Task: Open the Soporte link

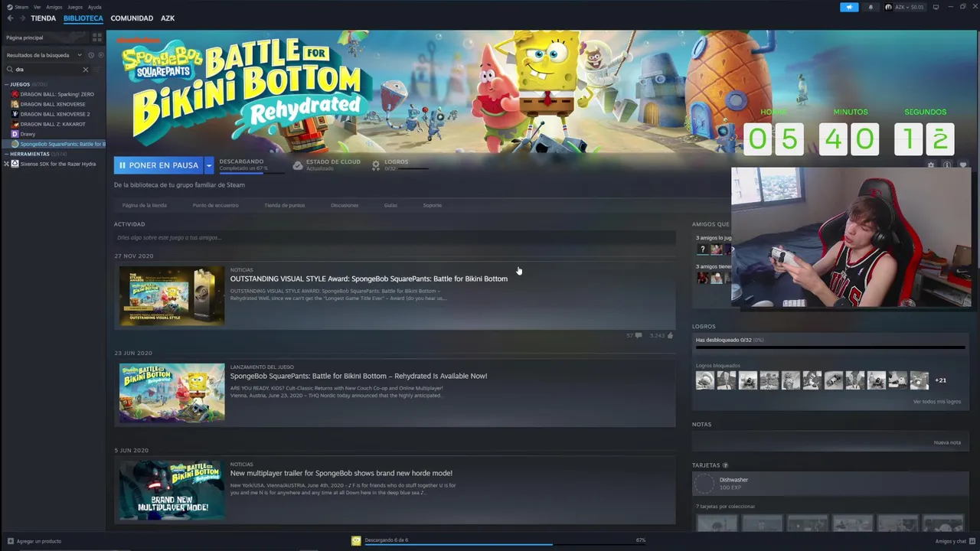Action: click(x=432, y=205)
